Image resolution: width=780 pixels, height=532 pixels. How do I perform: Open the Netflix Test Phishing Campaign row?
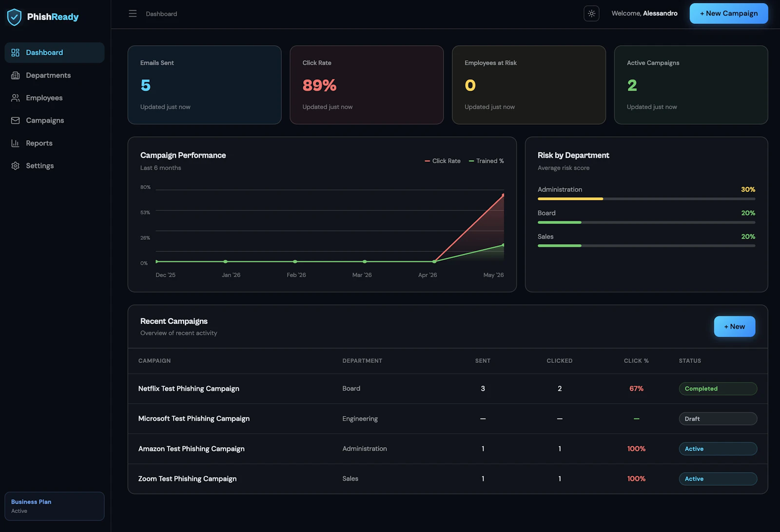448,389
